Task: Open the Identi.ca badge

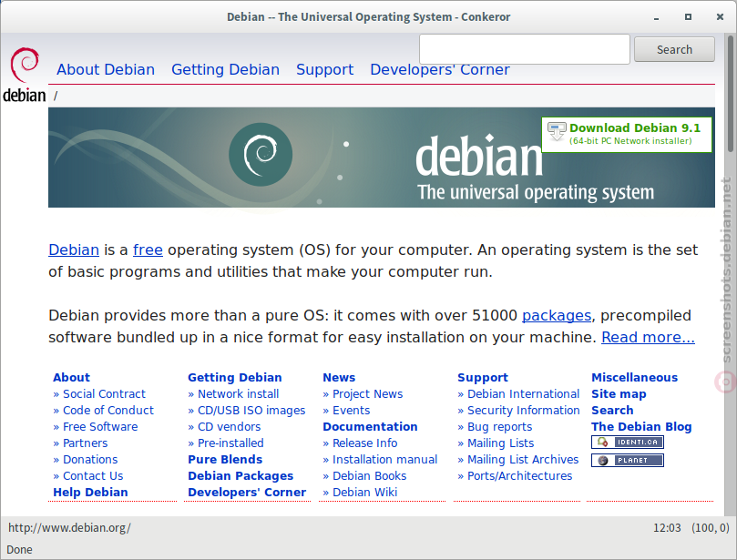Action: 628,442
